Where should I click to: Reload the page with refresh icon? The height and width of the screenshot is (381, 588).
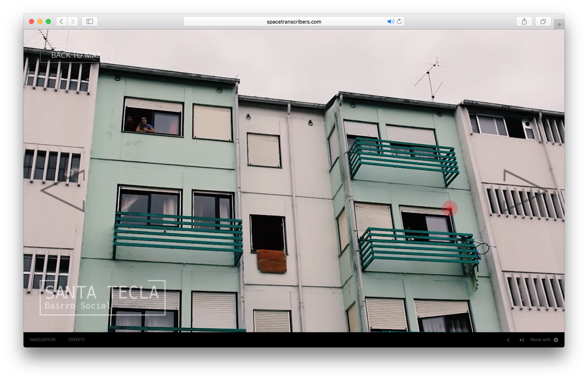click(399, 21)
